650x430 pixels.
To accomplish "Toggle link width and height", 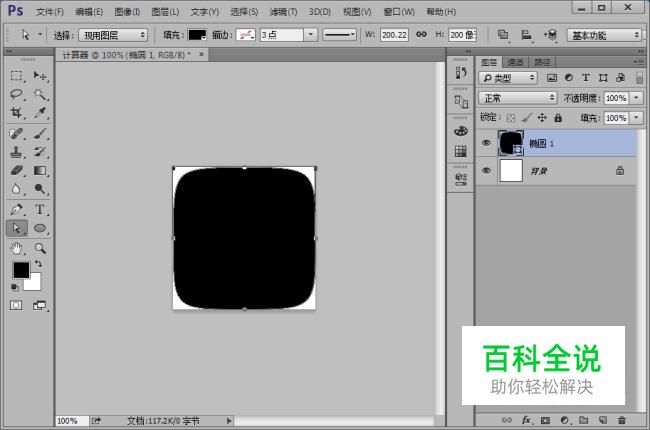I will [422, 34].
